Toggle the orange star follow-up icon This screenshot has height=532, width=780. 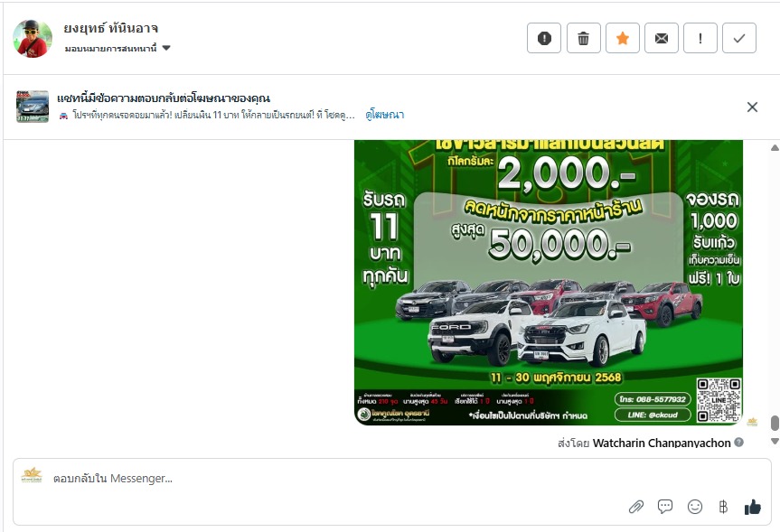pyautogui.click(x=623, y=38)
